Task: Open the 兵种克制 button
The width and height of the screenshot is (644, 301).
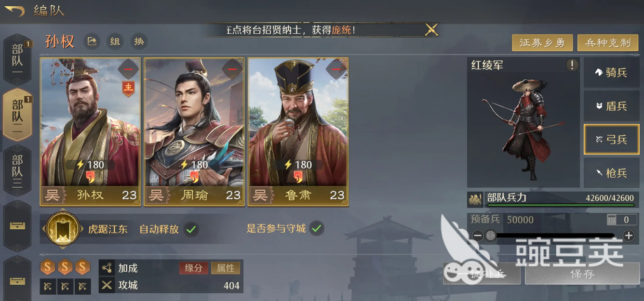Action: tap(608, 43)
